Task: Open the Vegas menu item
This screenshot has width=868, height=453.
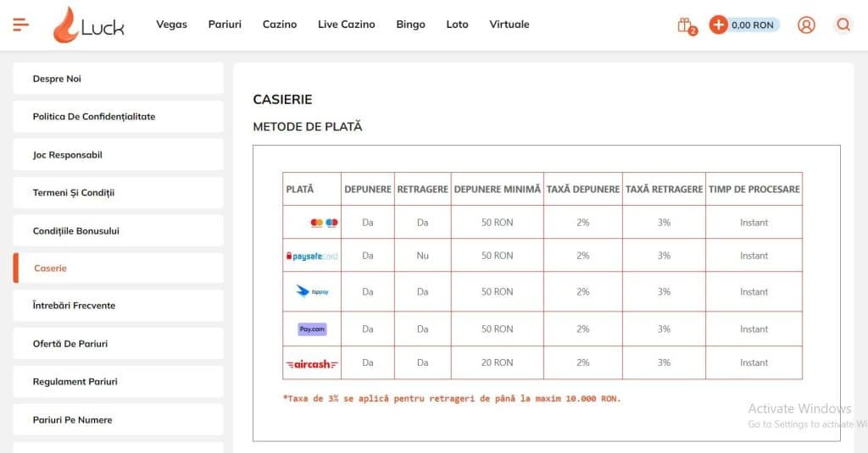Action: tap(171, 25)
